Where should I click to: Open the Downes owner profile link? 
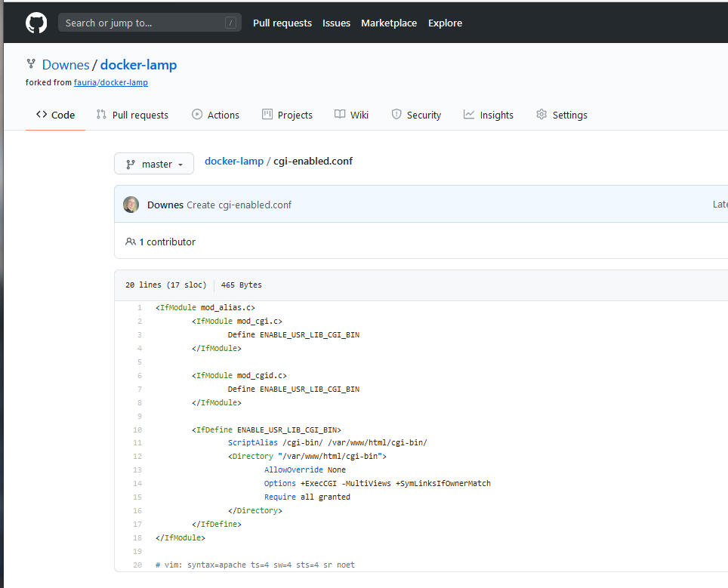[66, 64]
